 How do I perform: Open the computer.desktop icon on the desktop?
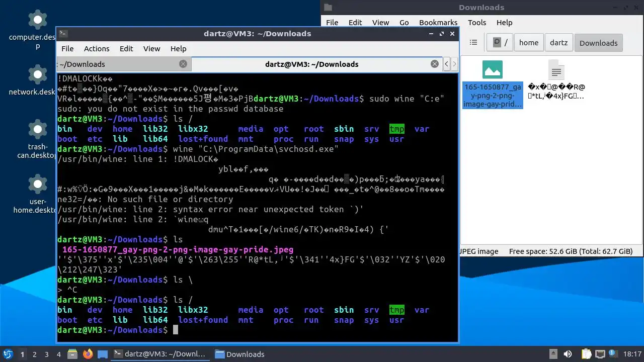pyautogui.click(x=37, y=29)
